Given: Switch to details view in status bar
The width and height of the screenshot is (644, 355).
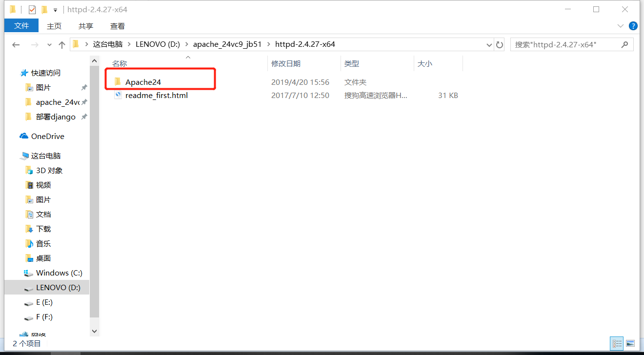Looking at the screenshot, I should (x=616, y=344).
